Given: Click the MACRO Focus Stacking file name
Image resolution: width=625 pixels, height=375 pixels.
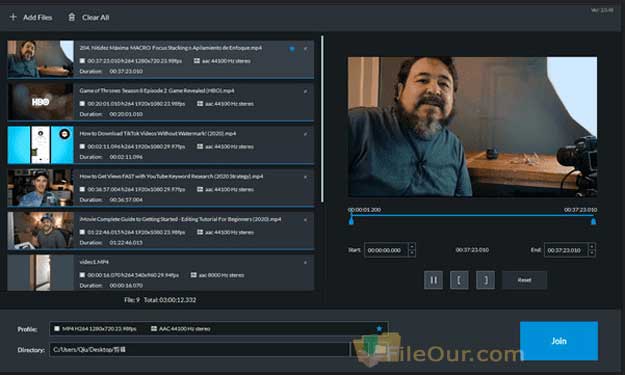Looking at the screenshot, I should click(171, 48).
